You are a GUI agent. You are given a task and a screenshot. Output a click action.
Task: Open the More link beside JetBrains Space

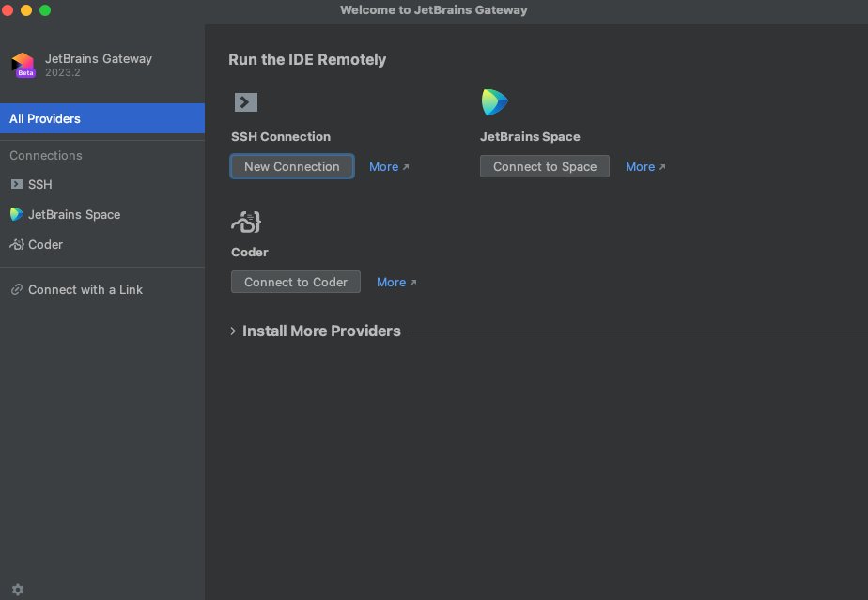[x=640, y=166]
